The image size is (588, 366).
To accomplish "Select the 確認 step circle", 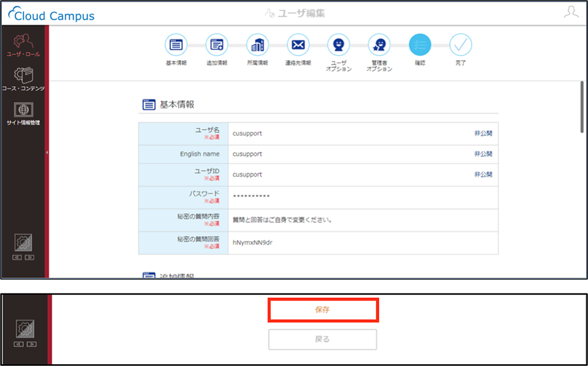I will [x=420, y=45].
